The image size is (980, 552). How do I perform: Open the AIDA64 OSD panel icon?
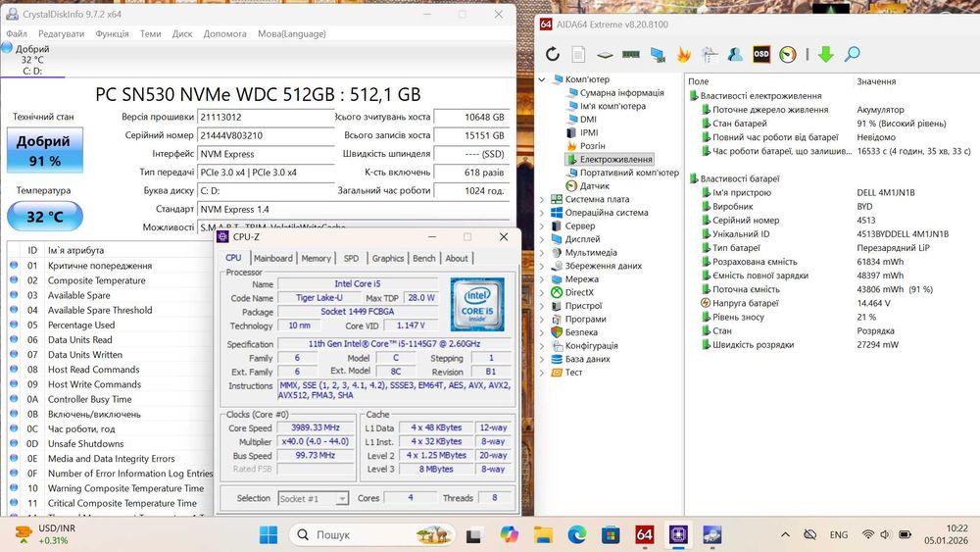tap(761, 54)
